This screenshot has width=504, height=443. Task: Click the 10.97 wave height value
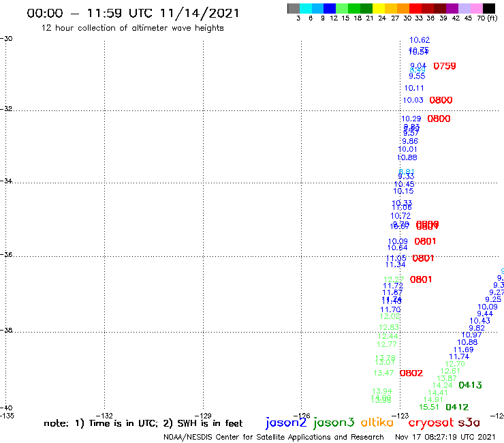tap(471, 335)
